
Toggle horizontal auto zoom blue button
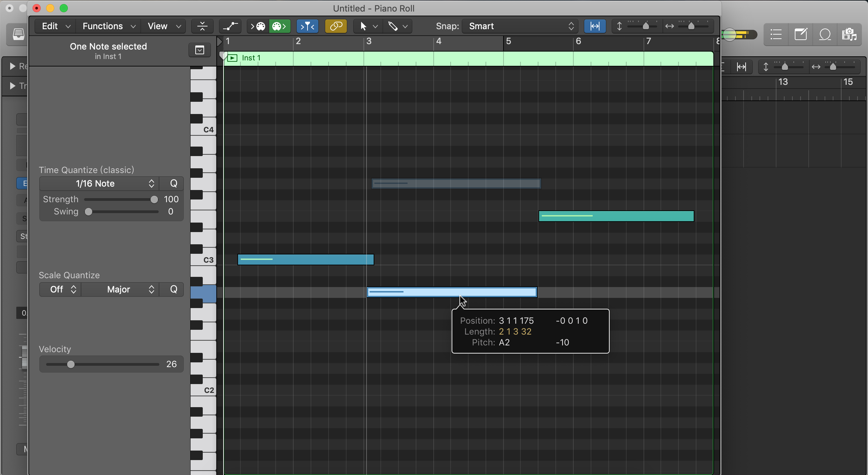[595, 26]
